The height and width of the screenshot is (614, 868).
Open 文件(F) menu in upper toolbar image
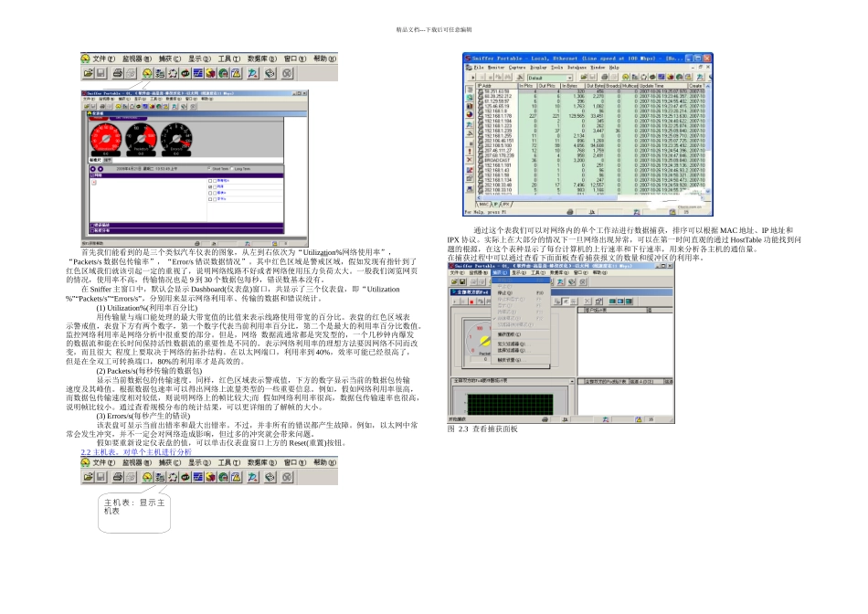click(103, 58)
